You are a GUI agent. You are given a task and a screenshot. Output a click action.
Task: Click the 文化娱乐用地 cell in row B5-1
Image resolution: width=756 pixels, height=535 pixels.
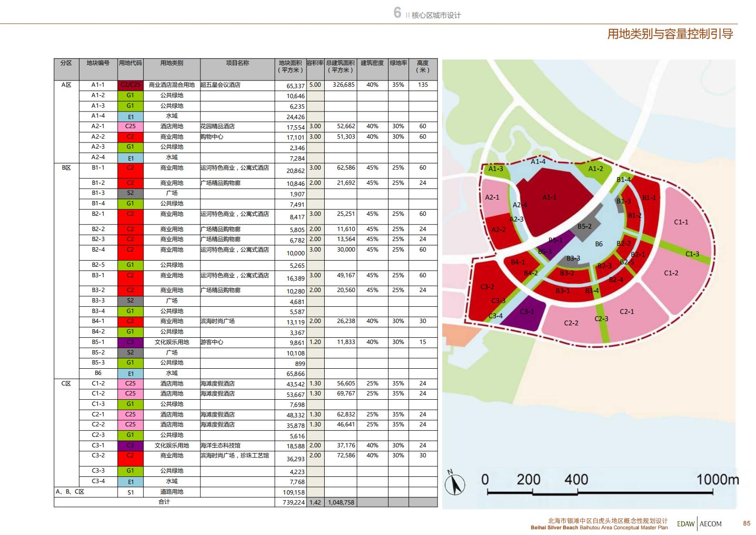coord(172,342)
